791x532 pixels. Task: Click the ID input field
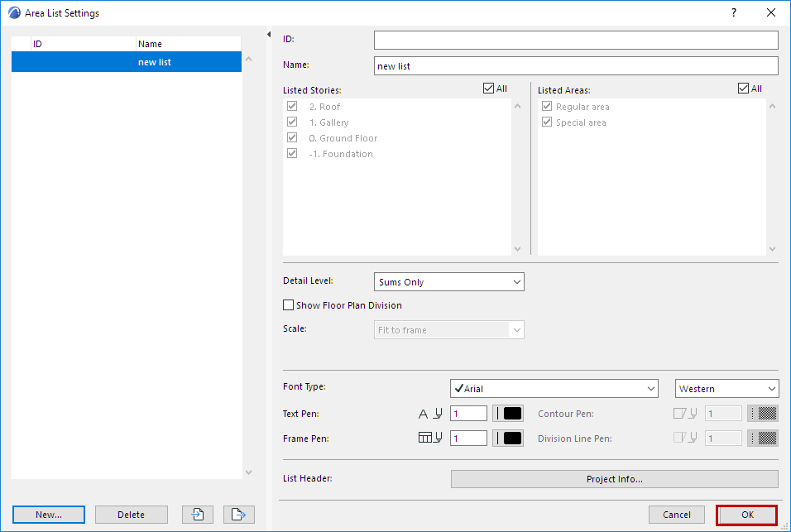576,41
